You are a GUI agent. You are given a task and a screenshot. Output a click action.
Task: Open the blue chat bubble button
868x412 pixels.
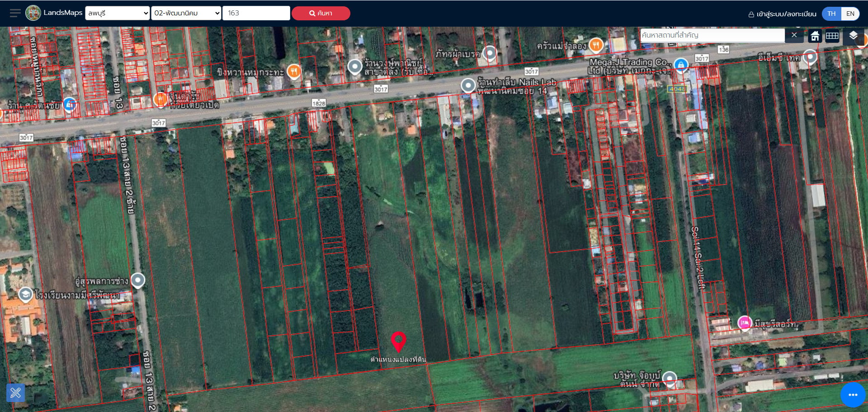tap(853, 395)
